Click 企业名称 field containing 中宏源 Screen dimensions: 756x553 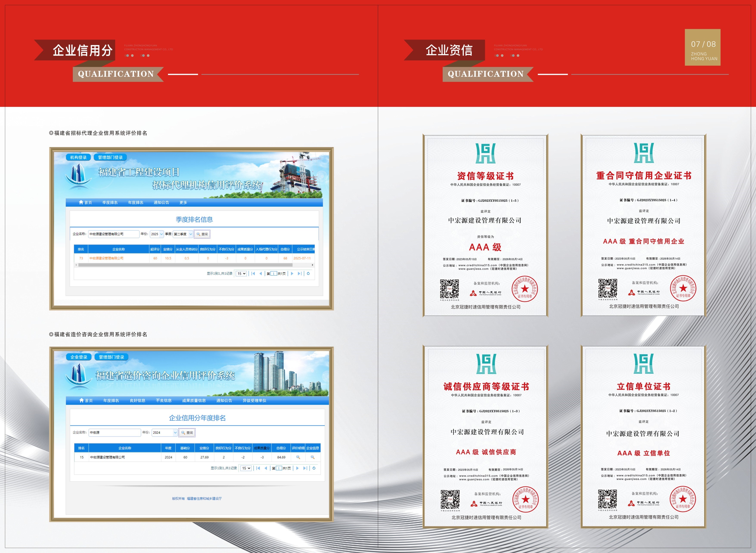click(x=115, y=433)
